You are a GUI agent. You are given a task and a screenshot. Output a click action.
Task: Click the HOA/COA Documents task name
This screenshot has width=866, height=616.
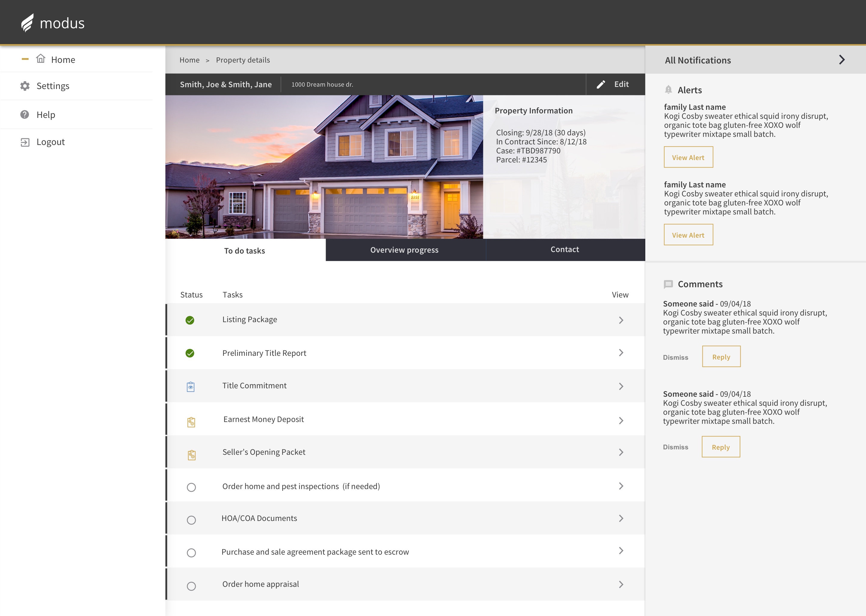click(259, 518)
